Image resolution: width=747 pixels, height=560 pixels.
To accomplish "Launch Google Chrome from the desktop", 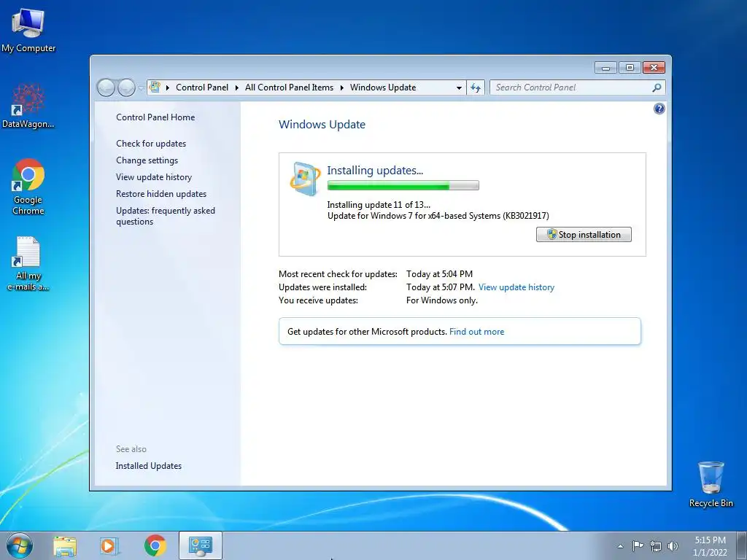I will pyautogui.click(x=28, y=187).
